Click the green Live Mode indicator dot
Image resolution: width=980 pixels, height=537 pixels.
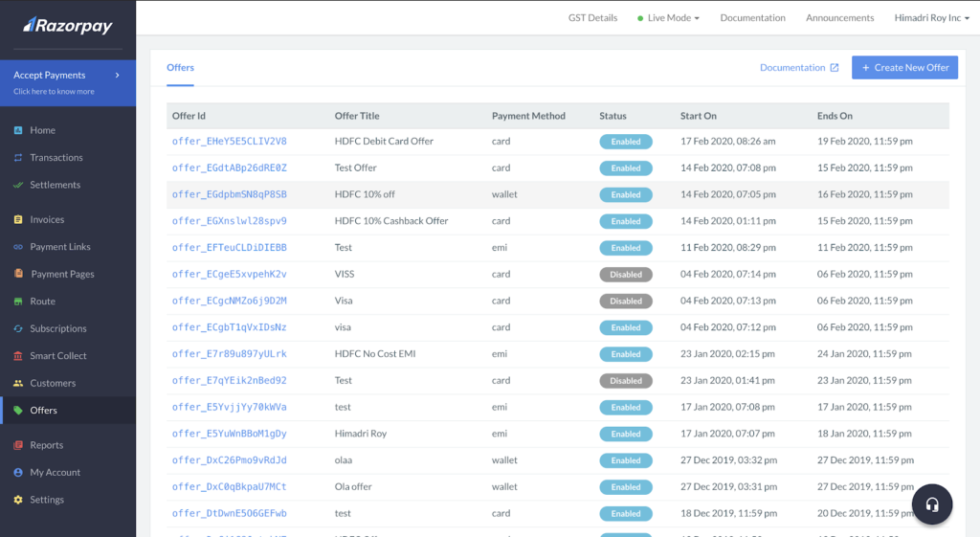coord(640,18)
